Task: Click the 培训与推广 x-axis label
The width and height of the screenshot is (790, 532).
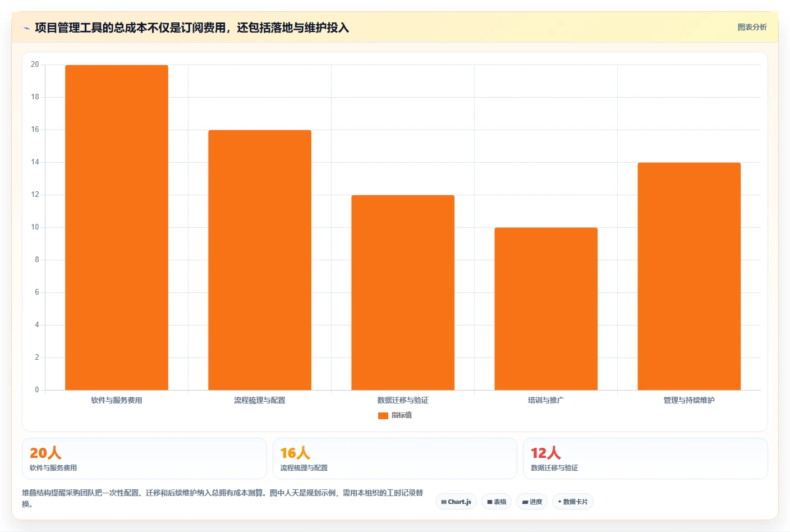Action: point(546,400)
